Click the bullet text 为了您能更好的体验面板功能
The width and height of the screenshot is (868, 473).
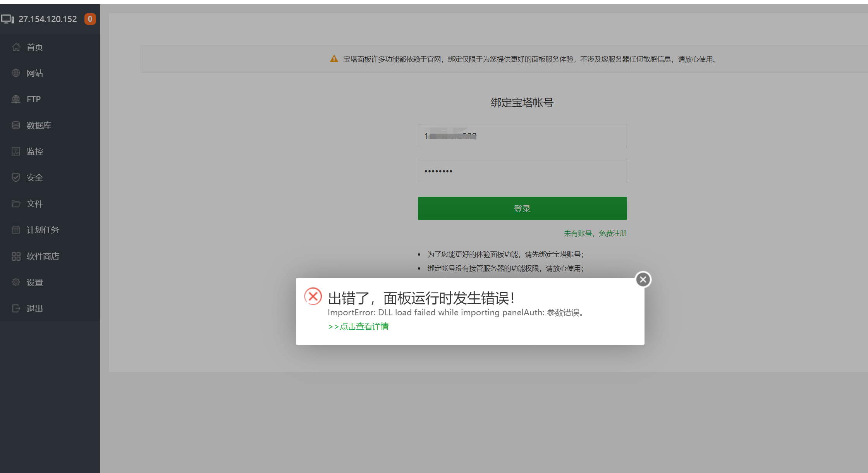505,254
